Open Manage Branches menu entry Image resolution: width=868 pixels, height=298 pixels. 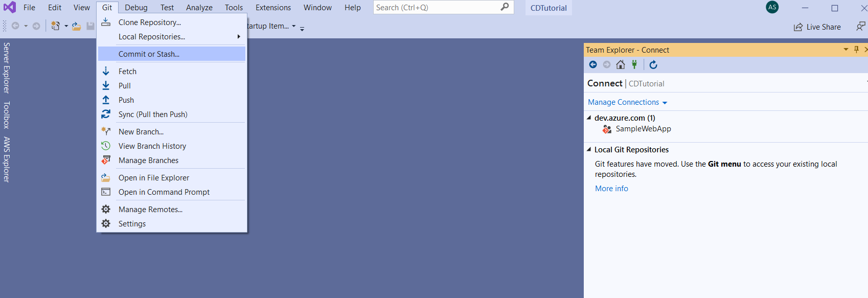click(x=172, y=160)
